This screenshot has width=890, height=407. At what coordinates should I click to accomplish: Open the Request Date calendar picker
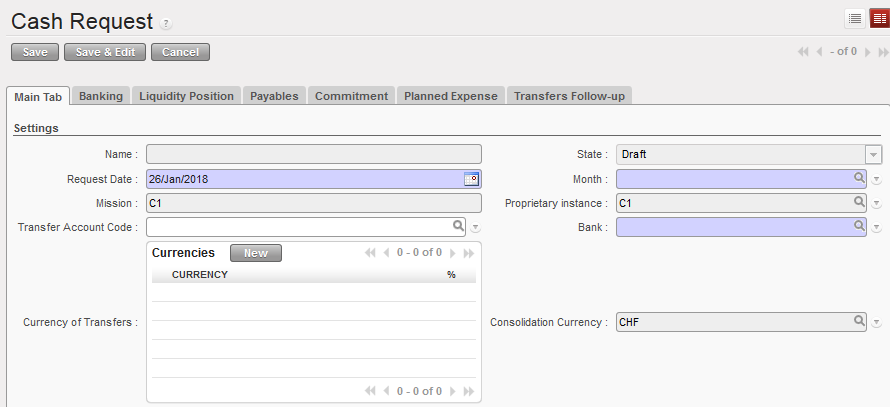coord(472,179)
